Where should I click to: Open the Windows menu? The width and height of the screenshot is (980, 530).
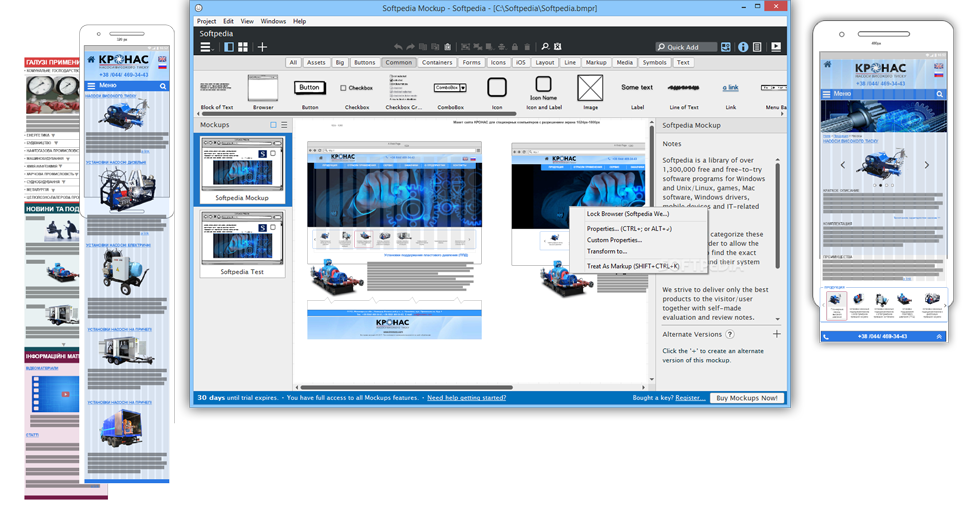coord(273,21)
